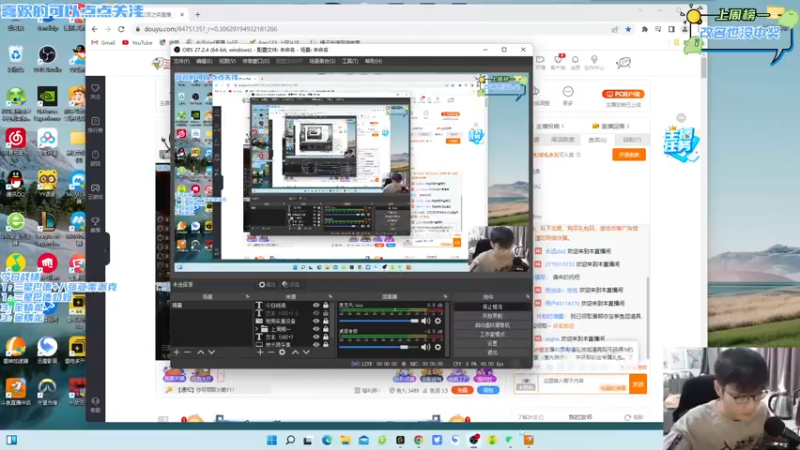The width and height of the screenshot is (800, 450).
Task: Pop out the sources dock panel icon
Action: 330,296
